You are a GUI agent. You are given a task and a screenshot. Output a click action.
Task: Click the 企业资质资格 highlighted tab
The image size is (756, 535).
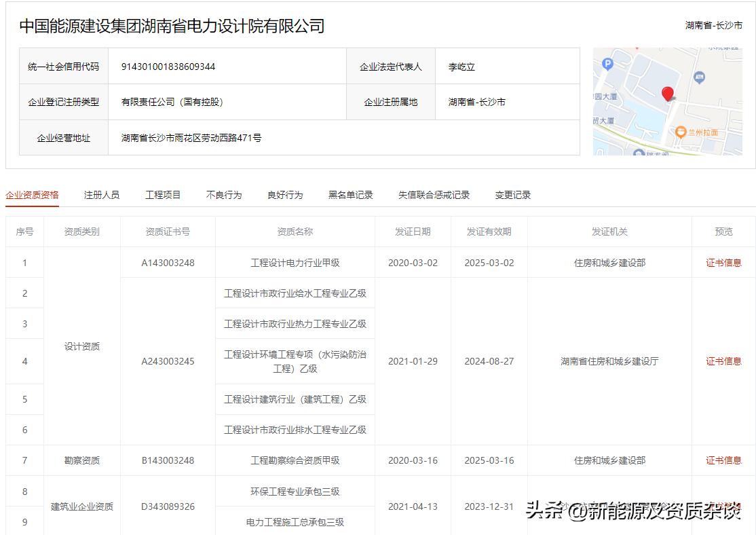[32, 194]
